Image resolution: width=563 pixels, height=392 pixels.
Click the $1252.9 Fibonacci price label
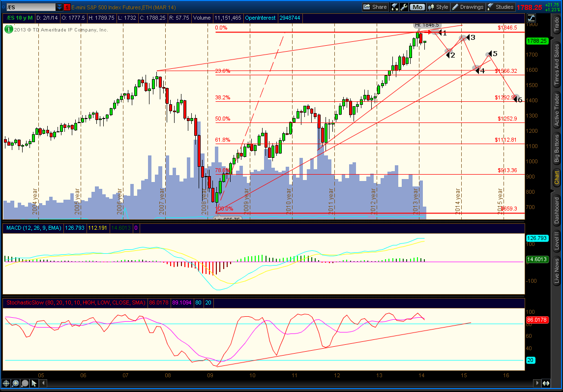tap(507, 119)
